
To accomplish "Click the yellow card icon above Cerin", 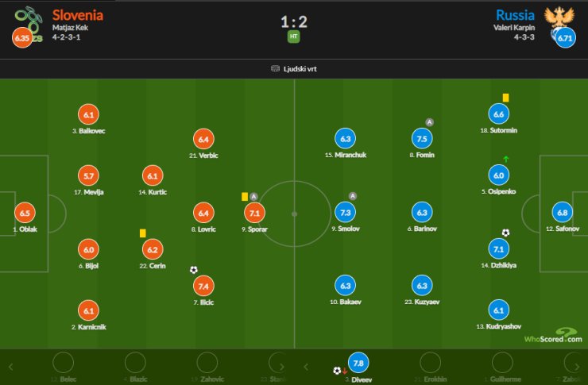I will pyautogui.click(x=142, y=233).
